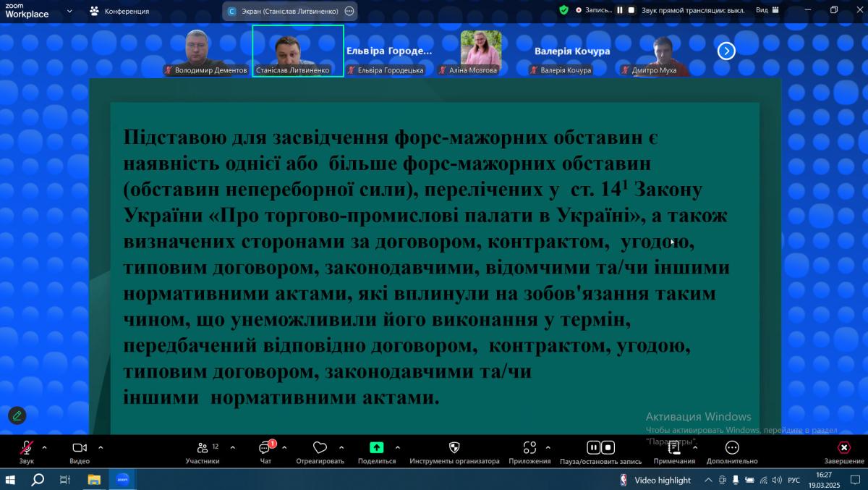Click the Meet Now tray icon
Image resolution: width=868 pixels, height=490 pixels.
point(722,479)
